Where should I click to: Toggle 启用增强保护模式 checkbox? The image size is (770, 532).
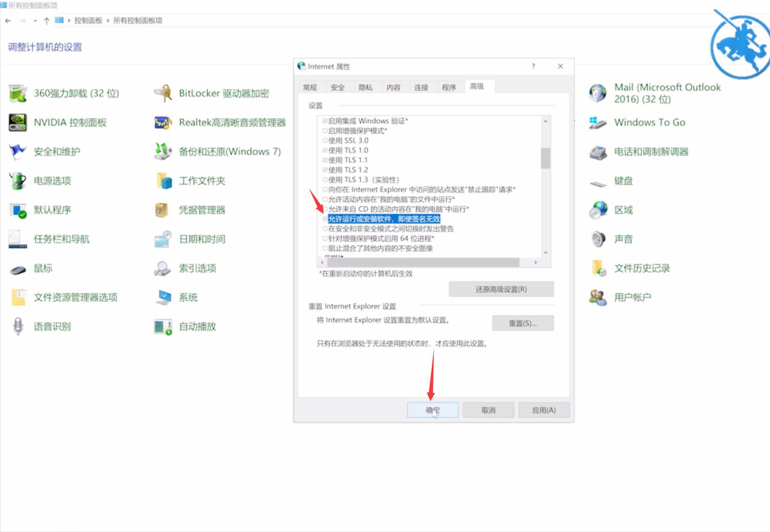pyautogui.click(x=325, y=131)
